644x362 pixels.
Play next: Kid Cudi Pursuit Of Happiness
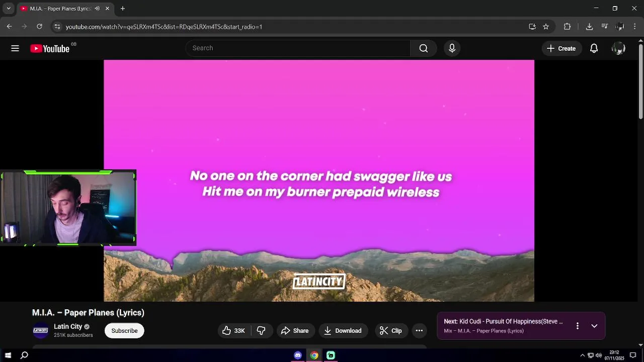click(503, 321)
